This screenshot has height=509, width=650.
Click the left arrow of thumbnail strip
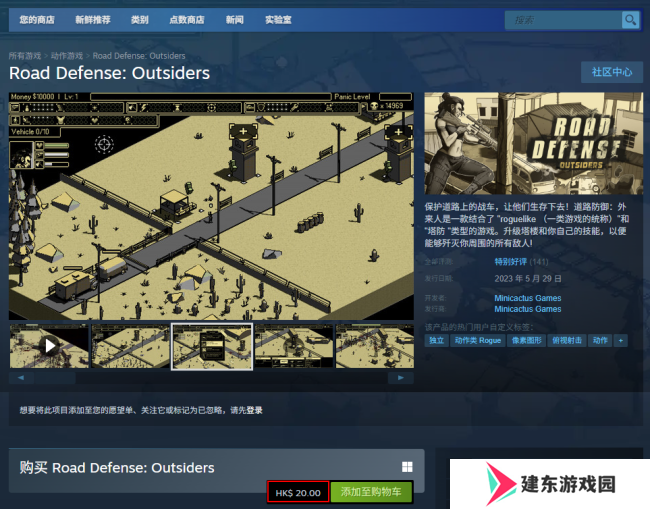(21, 378)
